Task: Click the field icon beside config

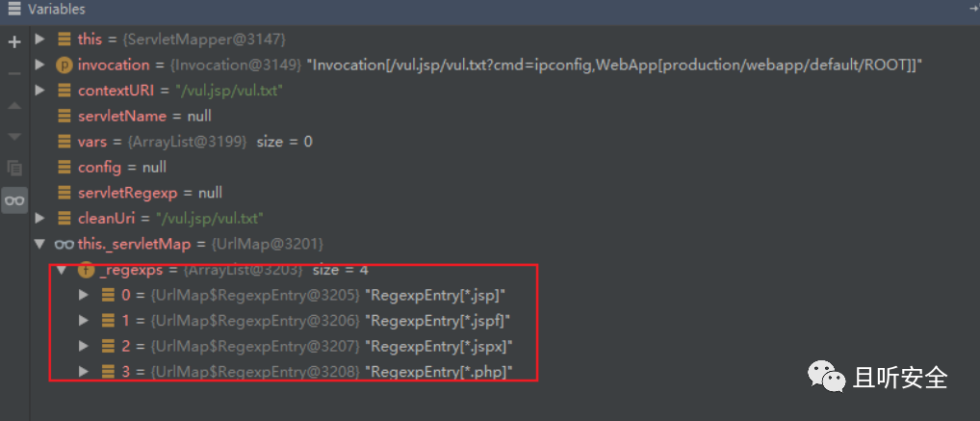Action: point(64,168)
